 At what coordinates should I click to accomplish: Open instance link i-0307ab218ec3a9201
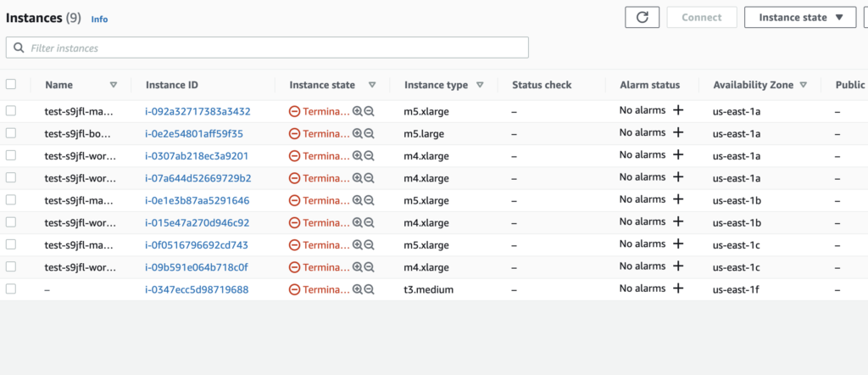coord(197,155)
